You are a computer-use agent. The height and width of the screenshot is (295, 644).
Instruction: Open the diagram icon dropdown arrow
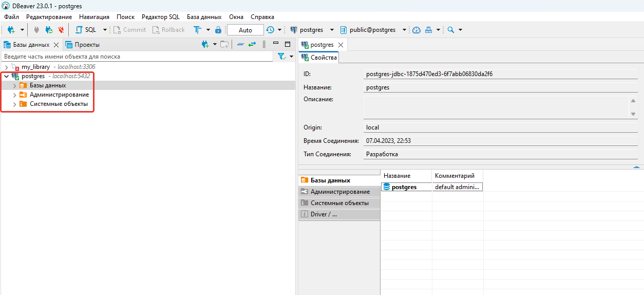click(438, 30)
